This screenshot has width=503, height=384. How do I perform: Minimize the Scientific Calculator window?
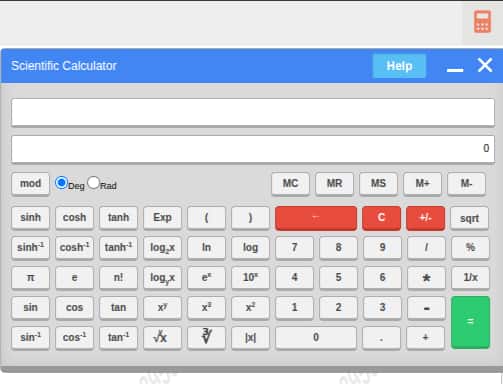pos(455,69)
